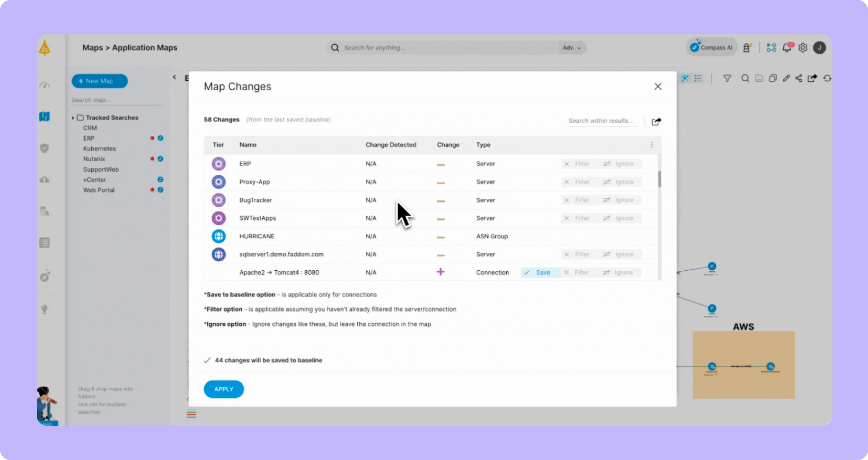The width and height of the screenshot is (868, 460).
Task: Open the list view sidebar icon
Action: click(x=44, y=243)
